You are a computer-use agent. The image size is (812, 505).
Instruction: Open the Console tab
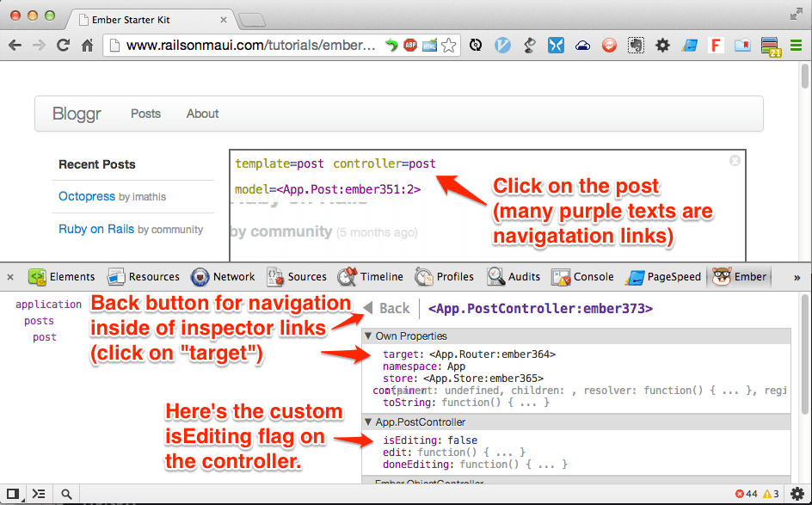pos(583,277)
